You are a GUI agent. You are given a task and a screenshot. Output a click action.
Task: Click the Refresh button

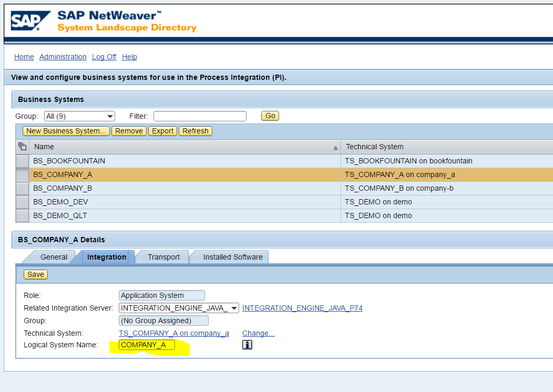coord(196,131)
